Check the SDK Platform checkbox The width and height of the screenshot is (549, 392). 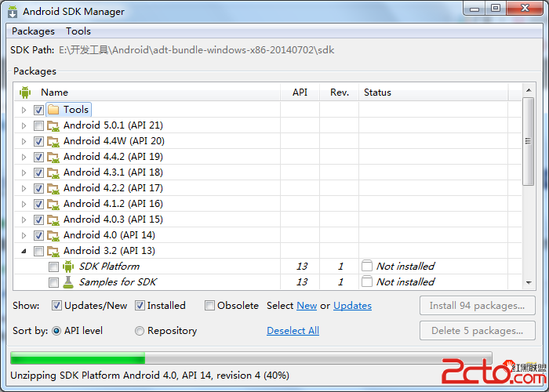coord(53,267)
